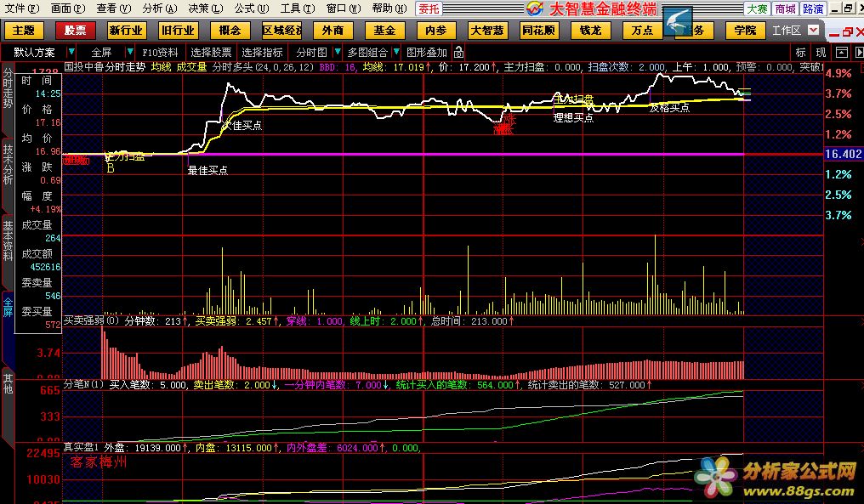The image size is (864, 504).
Task: Open the 决策(L) menu
Action: 206,8
